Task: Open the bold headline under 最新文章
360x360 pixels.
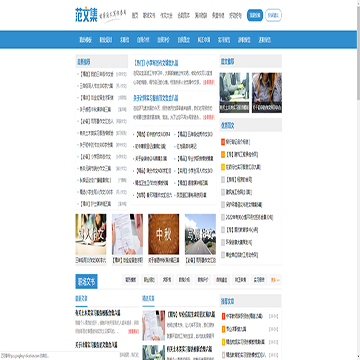Action: pos(98,313)
